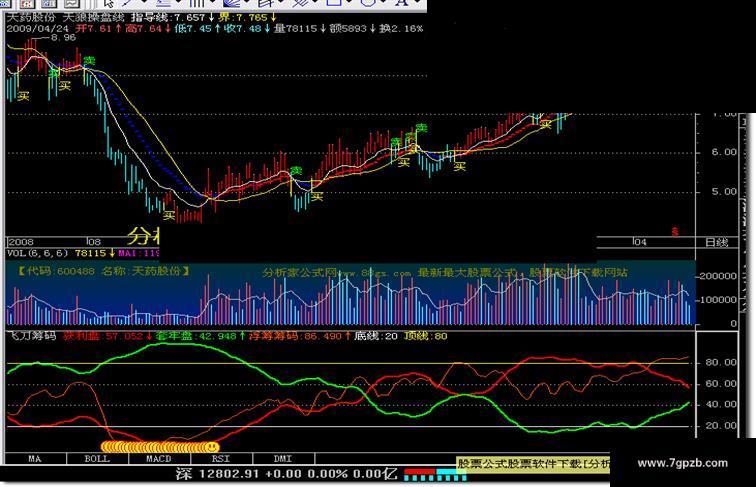
Task: Click the 界:7.765 value
Action: [243, 17]
